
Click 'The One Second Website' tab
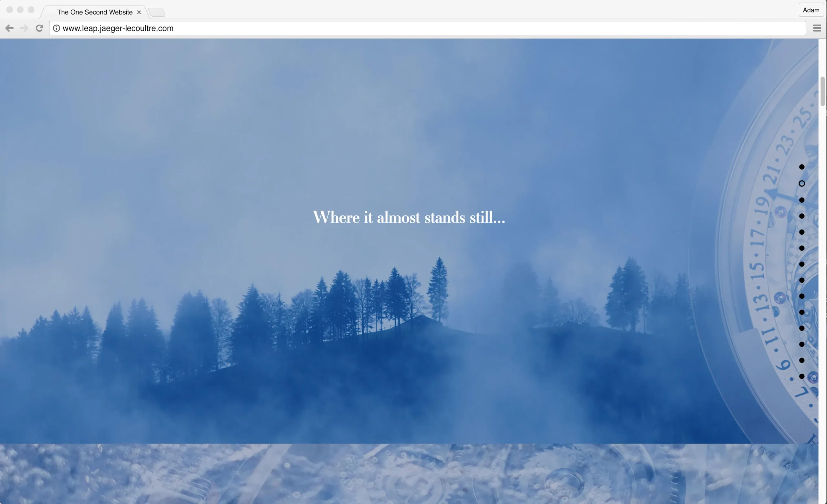[95, 11]
